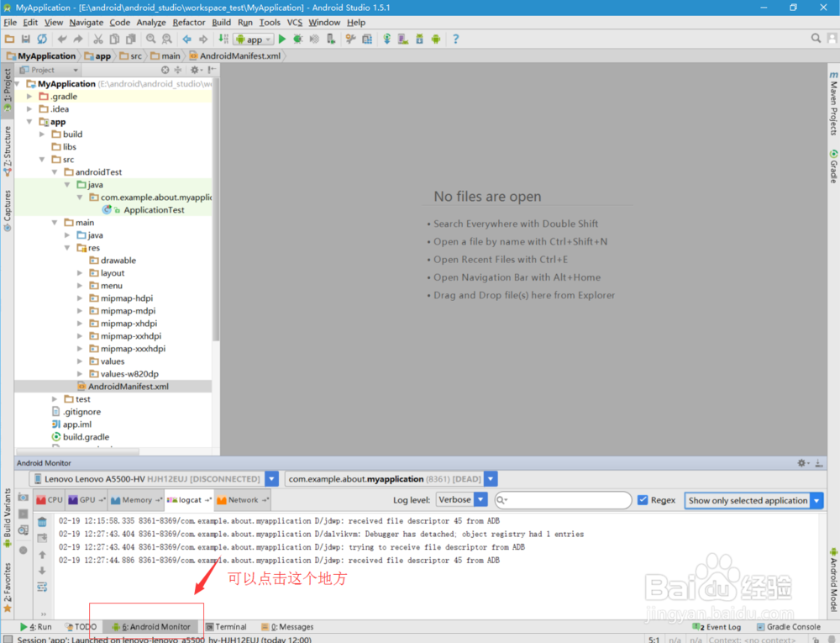This screenshot has width=840, height=643.
Task: Toggle the Gradle side panel
Action: tap(833, 166)
